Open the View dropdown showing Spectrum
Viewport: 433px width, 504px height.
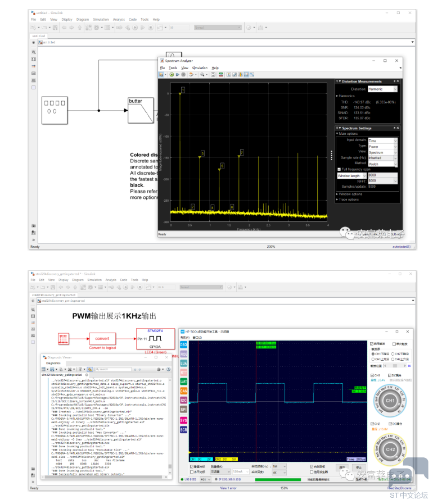(x=382, y=152)
